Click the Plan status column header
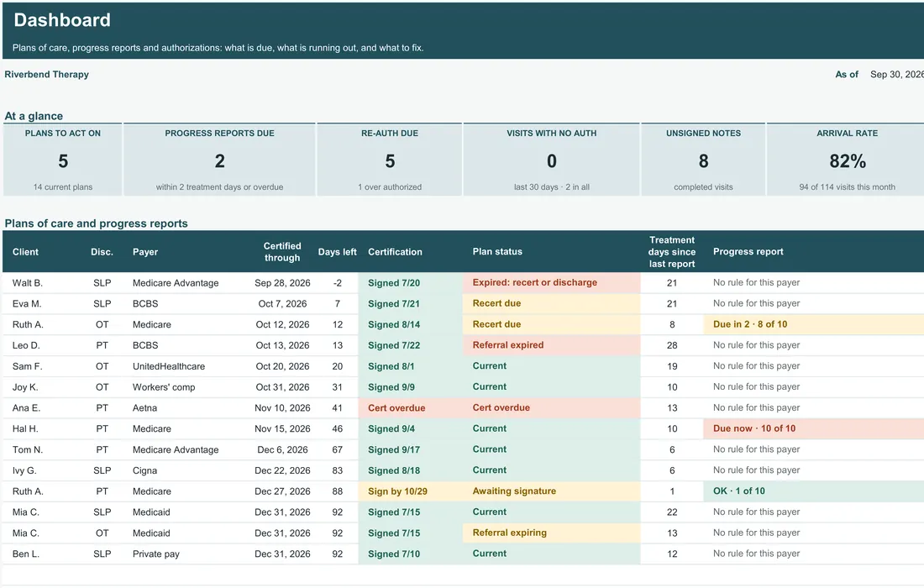The height and width of the screenshot is (588, 924). [497, 251]
